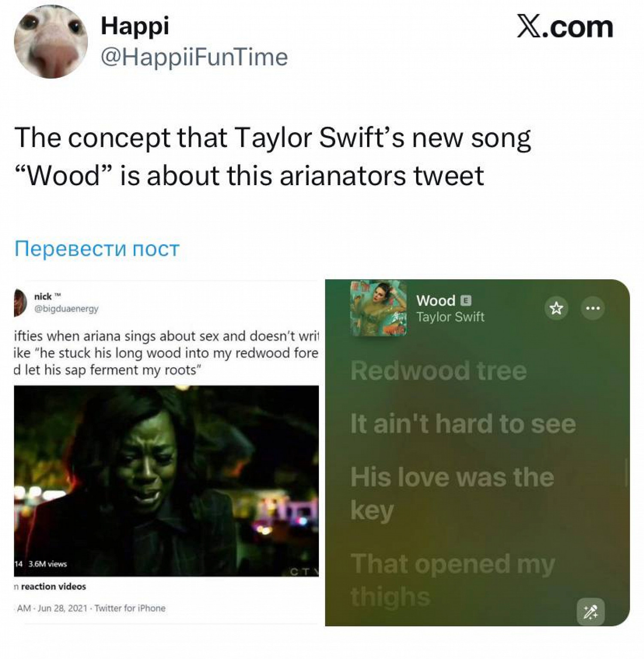This screenshot has height=659, width=644.
Task: Click the Taylor Swift artist name
Action: click(x=450, y=317)
